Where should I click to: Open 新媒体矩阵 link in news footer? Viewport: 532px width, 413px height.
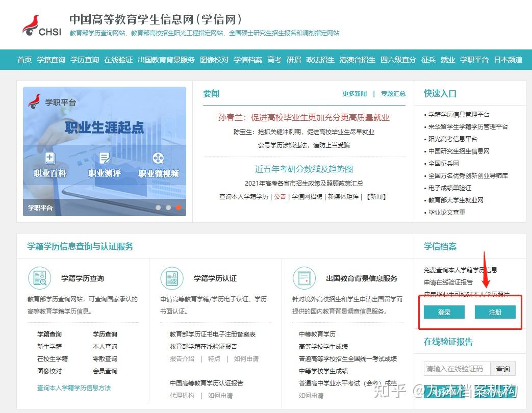[x=343, y=197]
